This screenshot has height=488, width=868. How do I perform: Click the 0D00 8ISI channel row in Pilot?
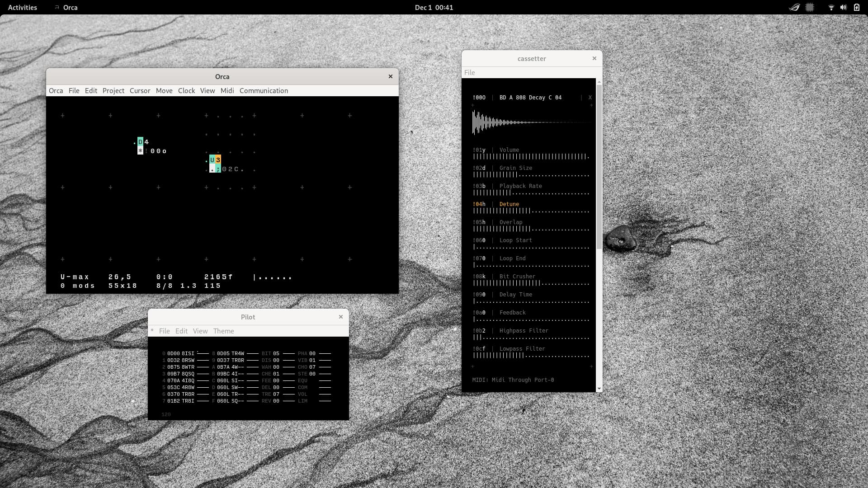(185, 354)
